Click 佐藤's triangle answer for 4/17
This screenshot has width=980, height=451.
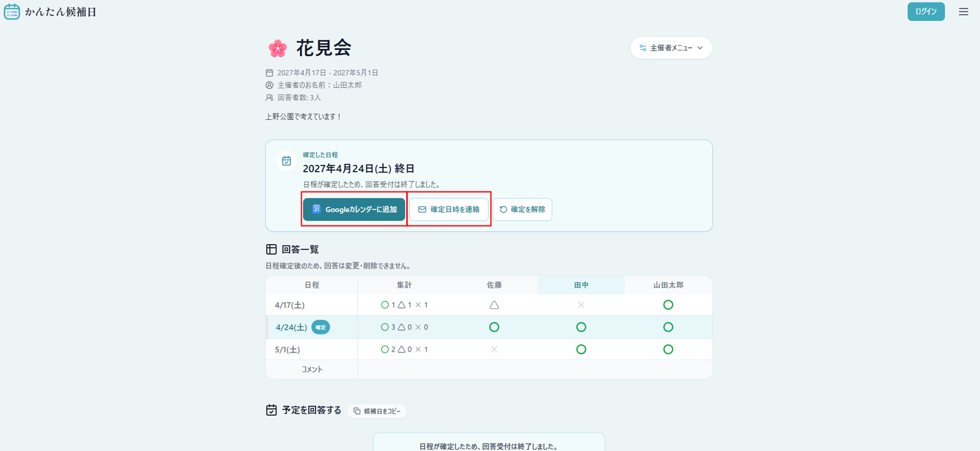[x=494, y=305]
